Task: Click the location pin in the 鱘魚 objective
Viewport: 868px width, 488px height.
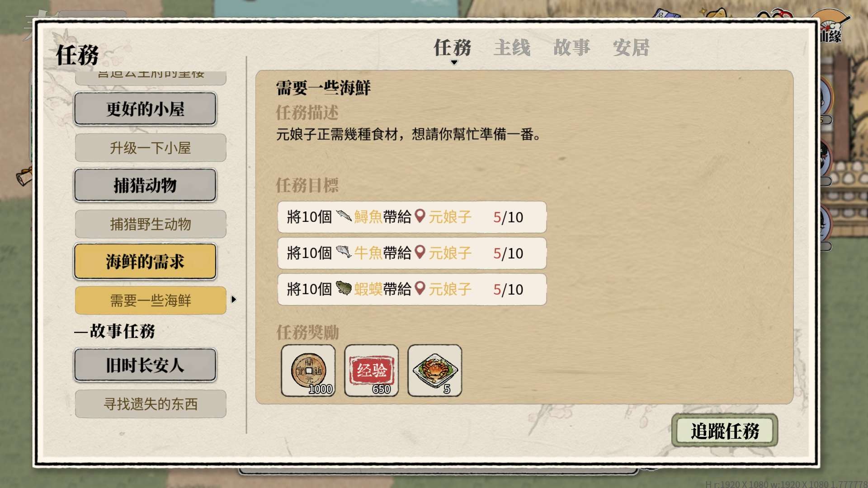Action: pyautogui.click(x=420, y=216)
